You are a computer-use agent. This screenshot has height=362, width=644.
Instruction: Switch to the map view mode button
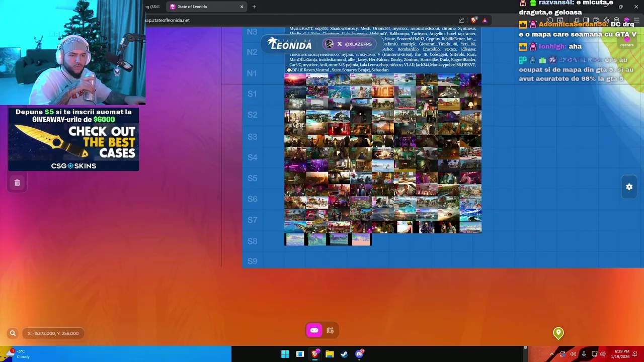pos(330,330)
